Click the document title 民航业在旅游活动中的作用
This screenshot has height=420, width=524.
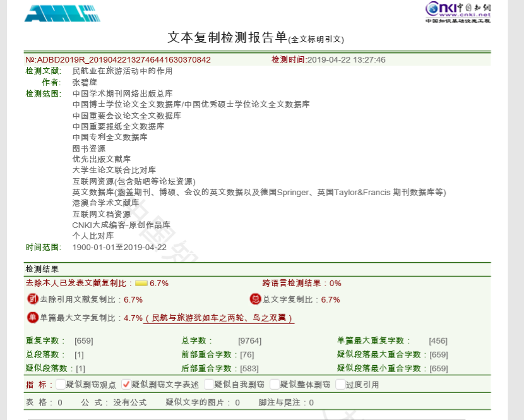coord(122,71)
